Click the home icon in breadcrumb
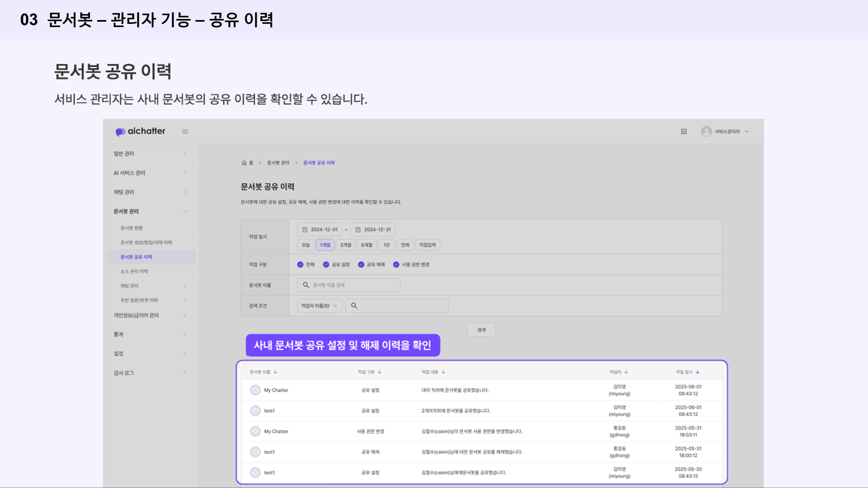 (x=245, y=163)
